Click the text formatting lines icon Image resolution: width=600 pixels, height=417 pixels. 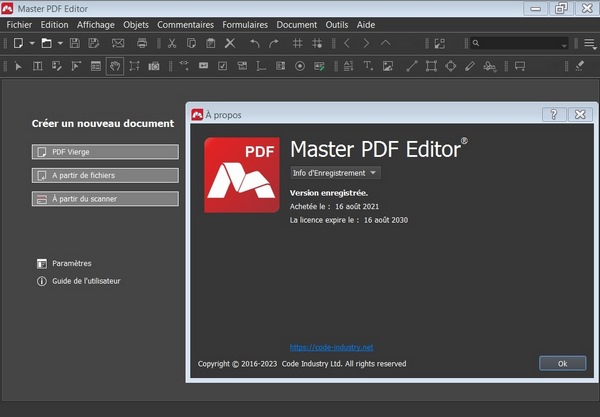348,66
